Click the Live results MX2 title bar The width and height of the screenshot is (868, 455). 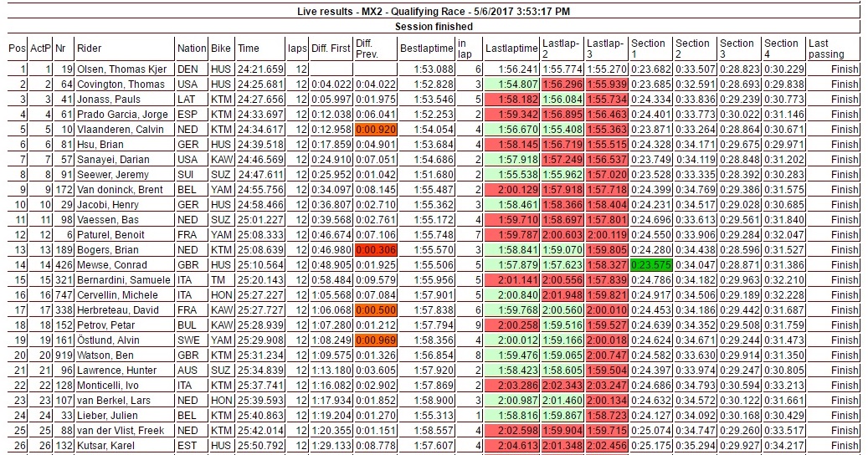point(434,11)
